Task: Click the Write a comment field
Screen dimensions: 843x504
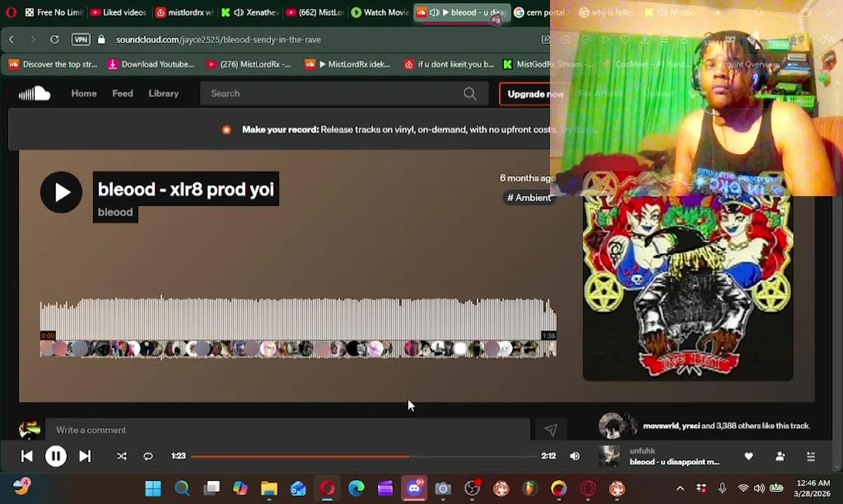Action: point(287,430)
